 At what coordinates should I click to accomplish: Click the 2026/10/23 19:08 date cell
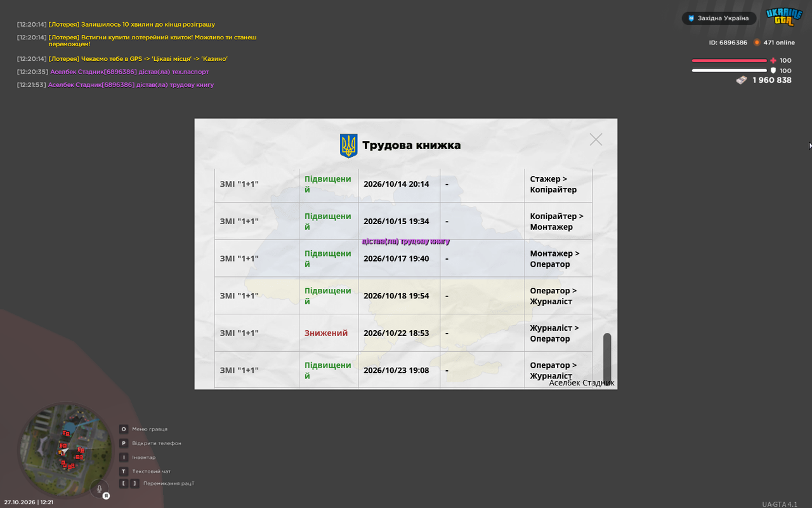(399, 370)
